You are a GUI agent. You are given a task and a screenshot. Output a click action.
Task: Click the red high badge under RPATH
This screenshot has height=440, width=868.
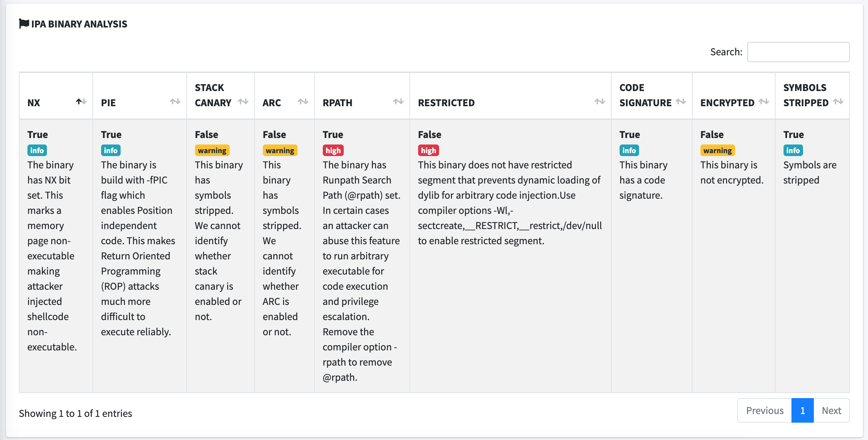[x=333, y=150]
